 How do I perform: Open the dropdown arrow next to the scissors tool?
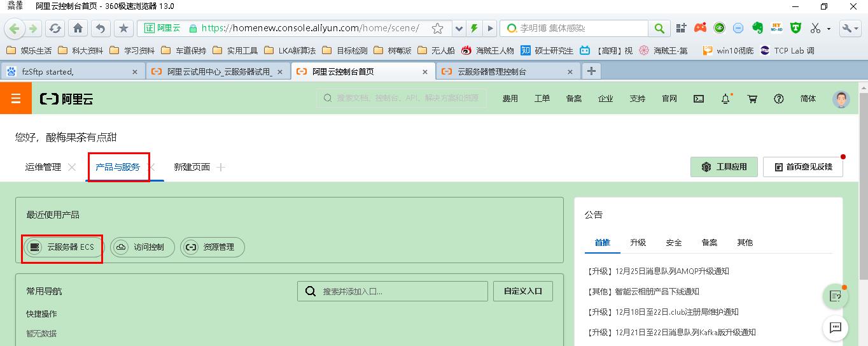click(829, 29)
